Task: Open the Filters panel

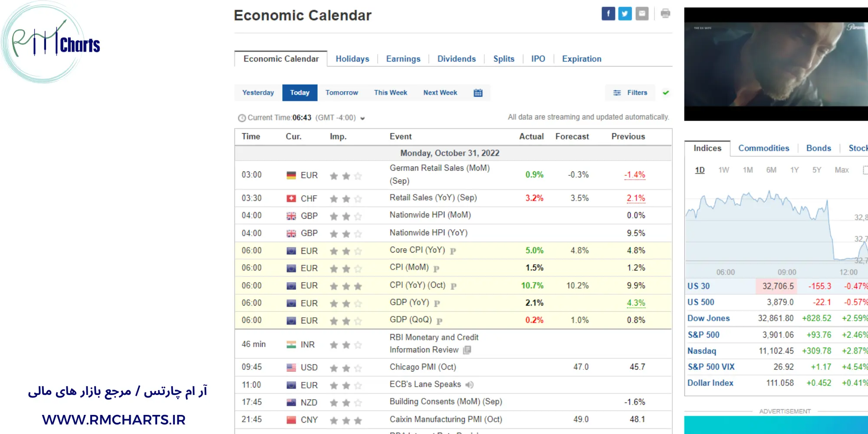Action: [x=630, y=93]
